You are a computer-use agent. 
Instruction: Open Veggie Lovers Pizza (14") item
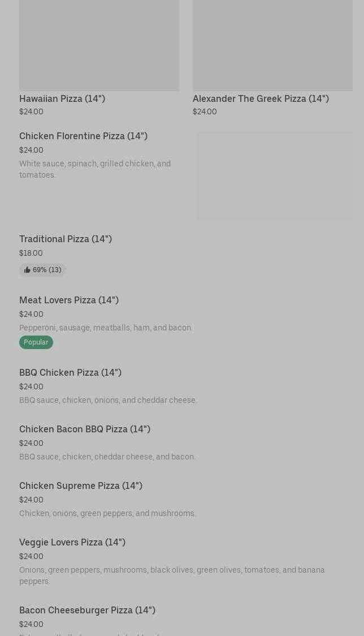pos(72,542)
